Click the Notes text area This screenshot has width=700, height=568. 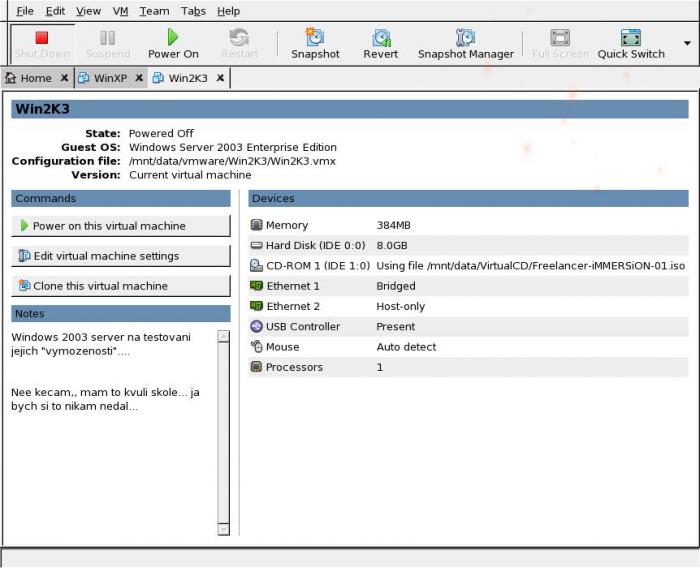114,432
